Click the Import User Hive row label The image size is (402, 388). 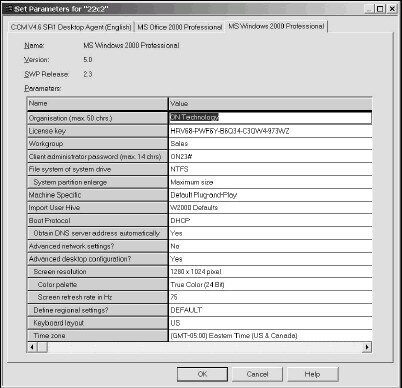[x=97, y=208]
